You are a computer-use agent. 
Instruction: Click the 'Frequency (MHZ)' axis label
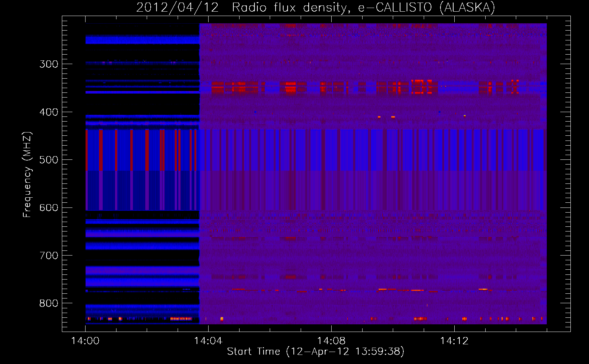[x=27, y=174]
